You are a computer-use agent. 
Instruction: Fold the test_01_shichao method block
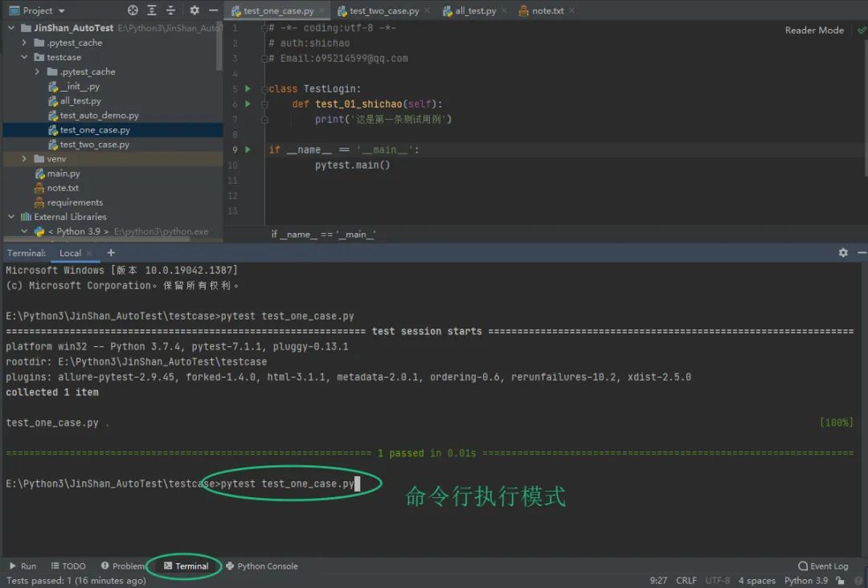tap(264, 104)
